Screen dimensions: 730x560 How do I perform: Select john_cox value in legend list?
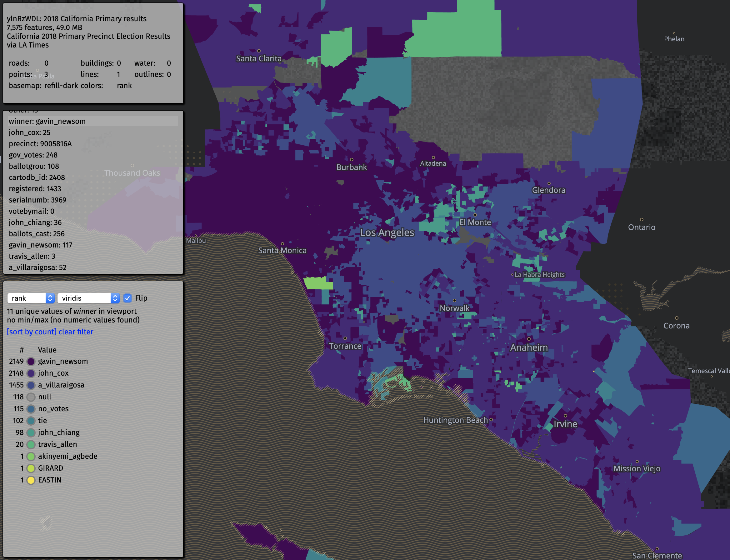(53, 373)
